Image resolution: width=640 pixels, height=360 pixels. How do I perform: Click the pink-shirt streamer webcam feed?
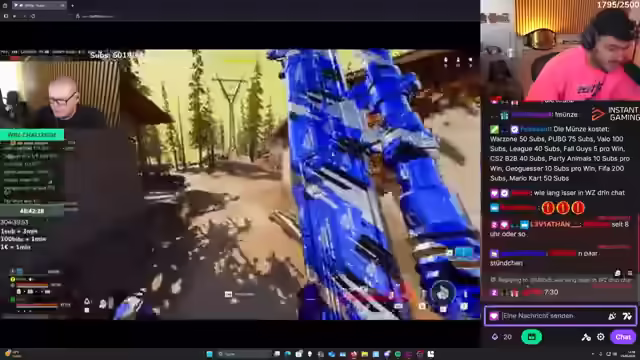560,50
